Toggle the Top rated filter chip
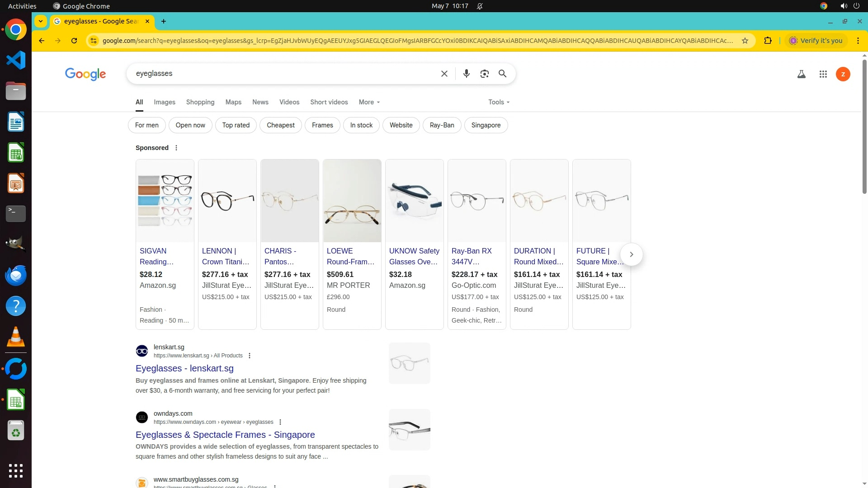868x488 pixels. (x=236, y=125)
